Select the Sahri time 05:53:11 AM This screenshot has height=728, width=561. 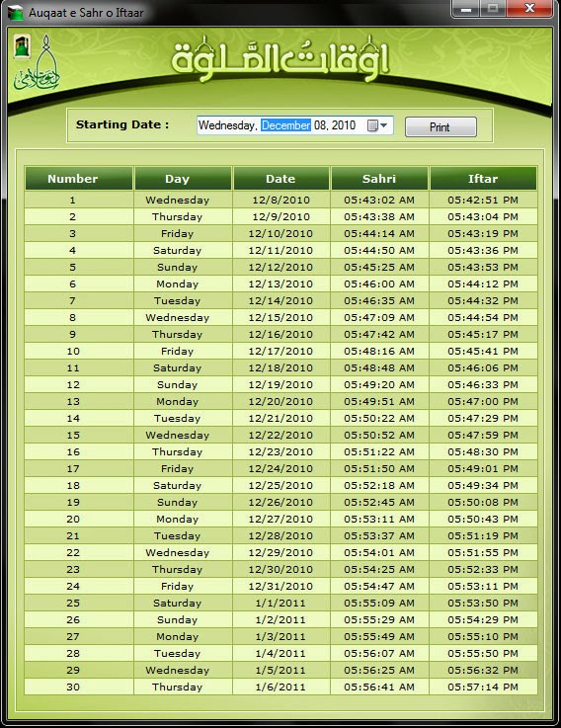[379, 519]
